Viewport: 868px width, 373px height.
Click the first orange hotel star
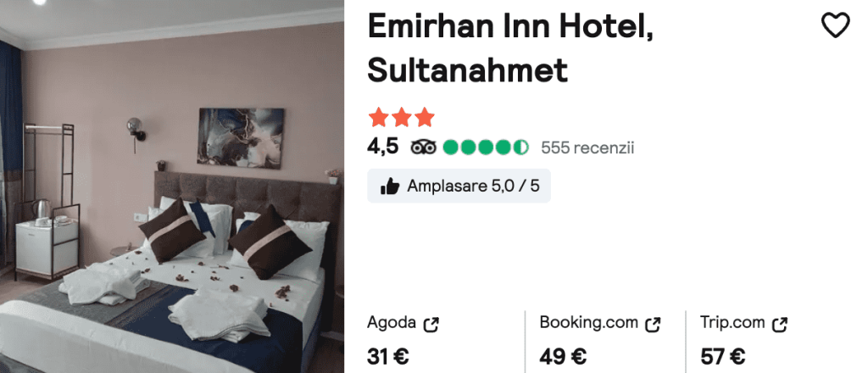point(378,117)
